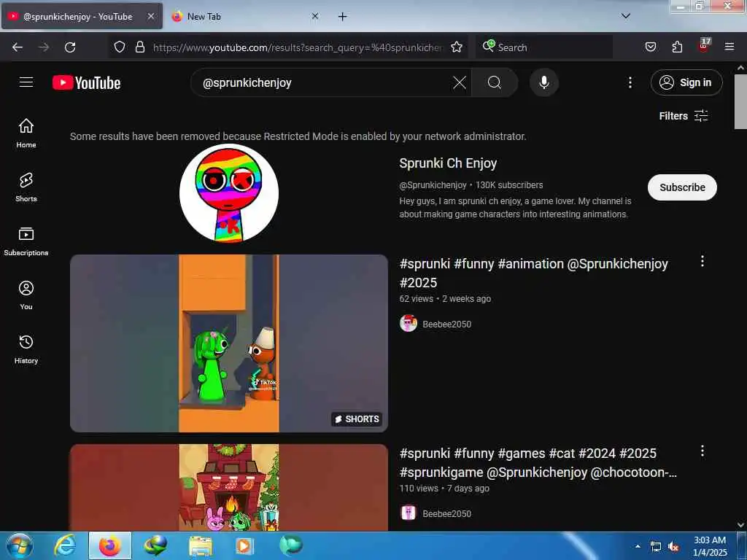
Task: Open Beebee2050 channel under first video
Action: [446, 324]
